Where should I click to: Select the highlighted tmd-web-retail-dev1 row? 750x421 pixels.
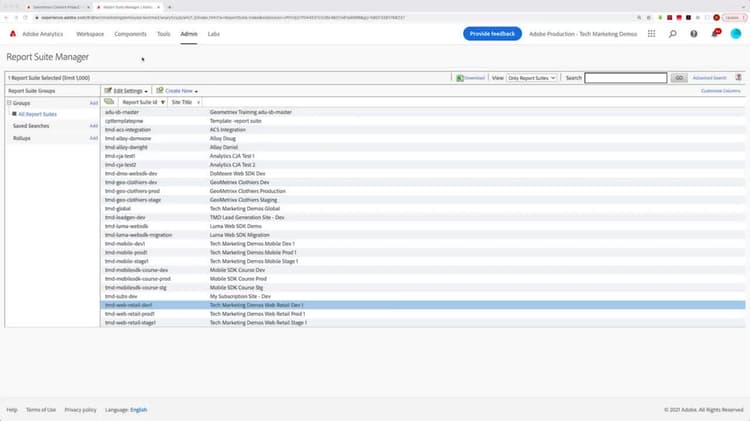(x=423, y=305)
